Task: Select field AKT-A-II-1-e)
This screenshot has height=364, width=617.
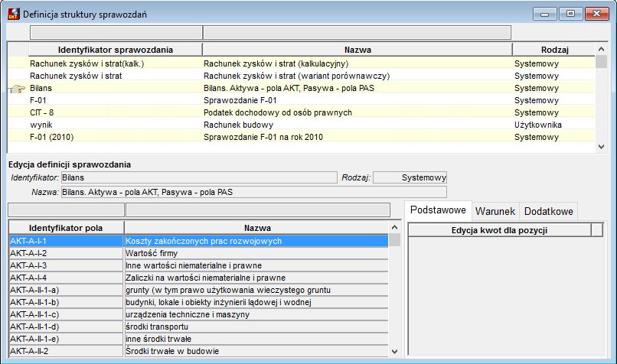Action: click(66, 339)
